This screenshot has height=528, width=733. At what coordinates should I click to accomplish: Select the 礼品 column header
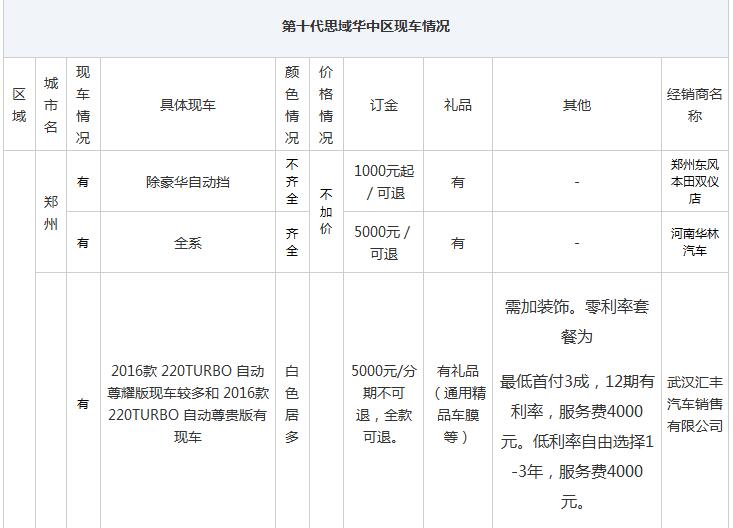point(458,105)
